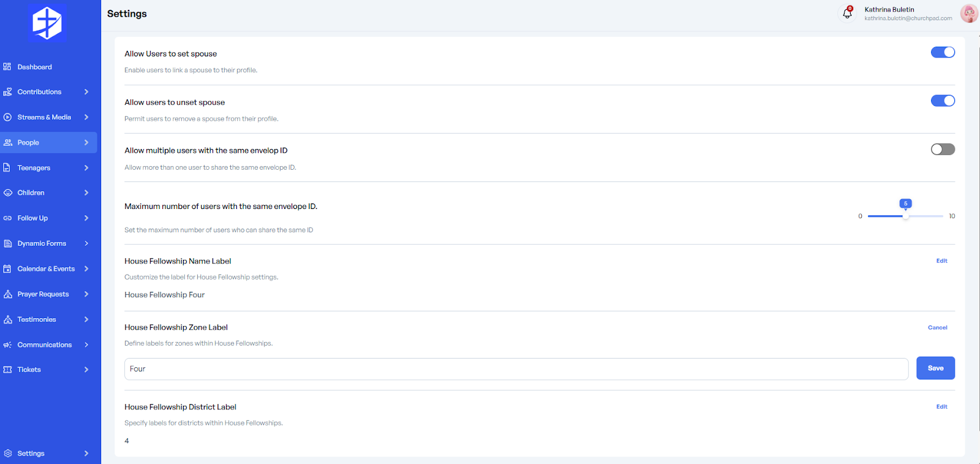Expand the People menu chevron
This screenshot has width=980, height=464.
click(86, 143)
